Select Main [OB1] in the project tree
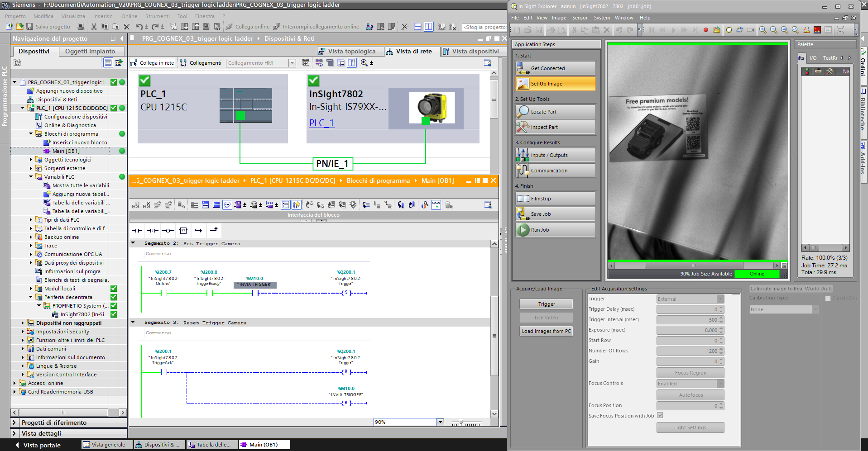 pyautogui.click(x=66, y=151)
